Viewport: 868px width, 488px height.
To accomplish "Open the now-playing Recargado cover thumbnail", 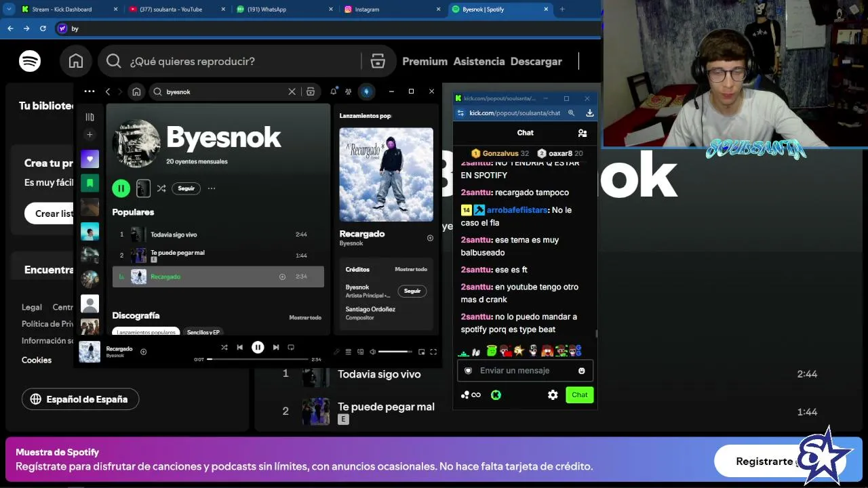I will (x=90, y=352).
